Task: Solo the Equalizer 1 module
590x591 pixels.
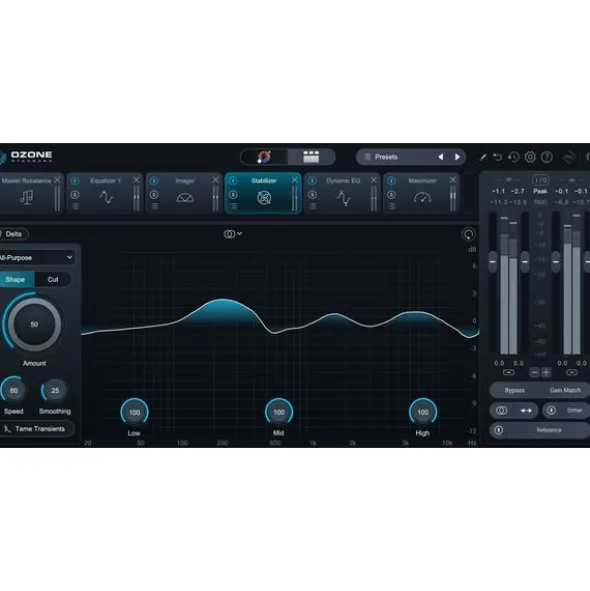Action: coord(75,195)
